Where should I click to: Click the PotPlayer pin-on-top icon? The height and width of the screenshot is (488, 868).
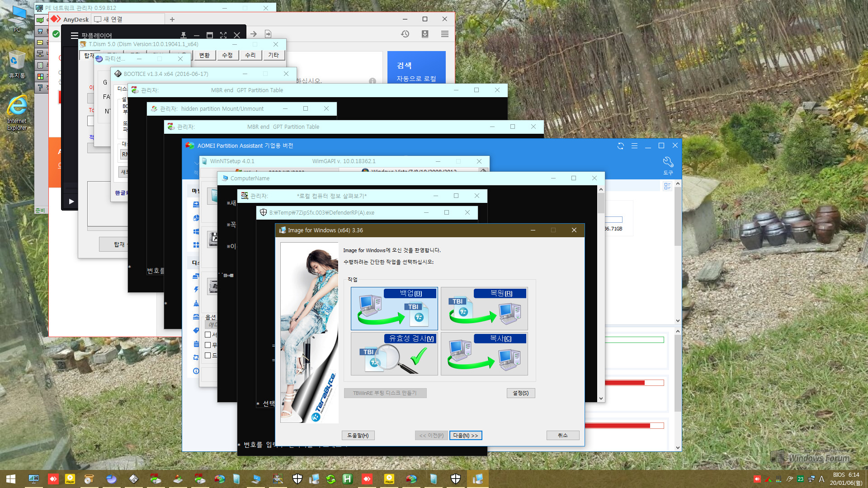tap(183, 35)
